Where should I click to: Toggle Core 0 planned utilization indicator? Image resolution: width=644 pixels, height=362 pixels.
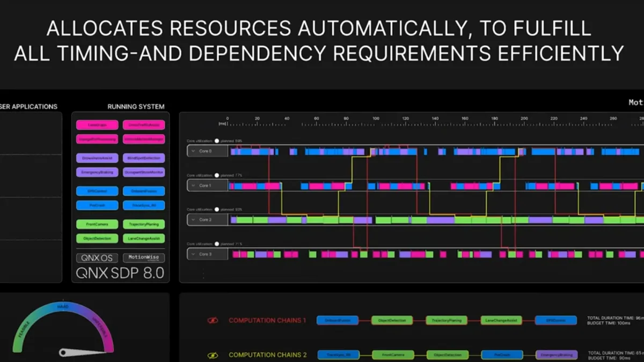(217, 141)
